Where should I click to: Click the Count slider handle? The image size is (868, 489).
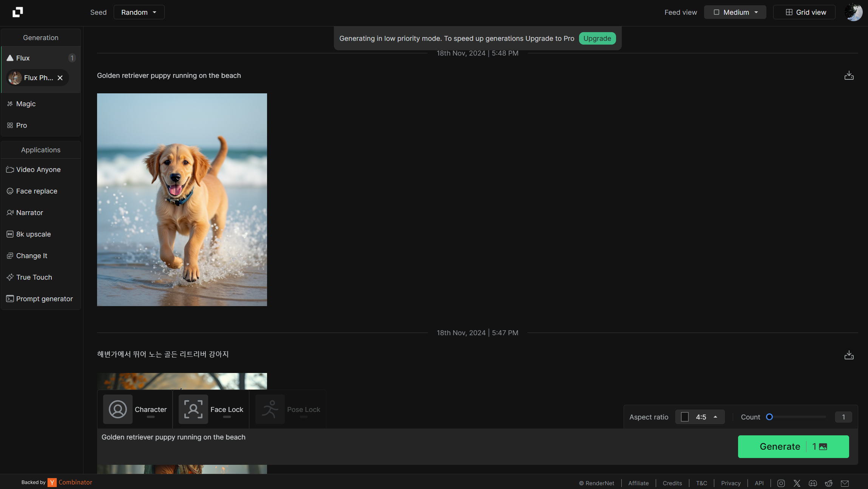769,417
